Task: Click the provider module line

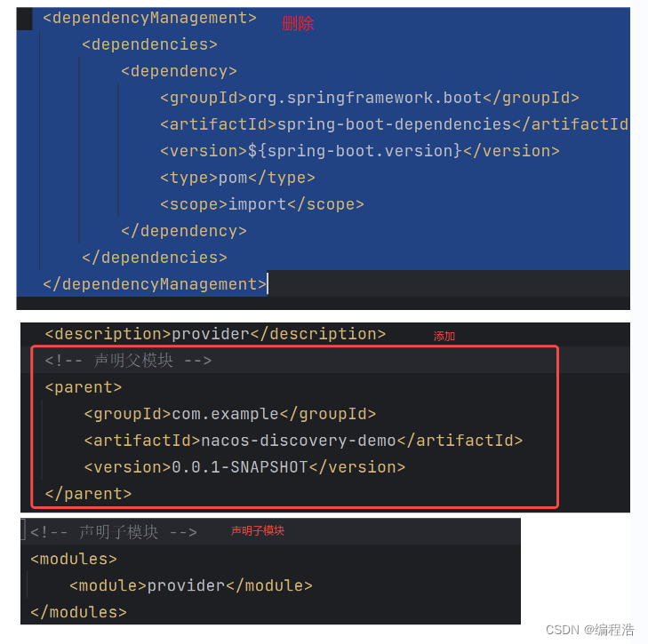Action: coord(191,585)
